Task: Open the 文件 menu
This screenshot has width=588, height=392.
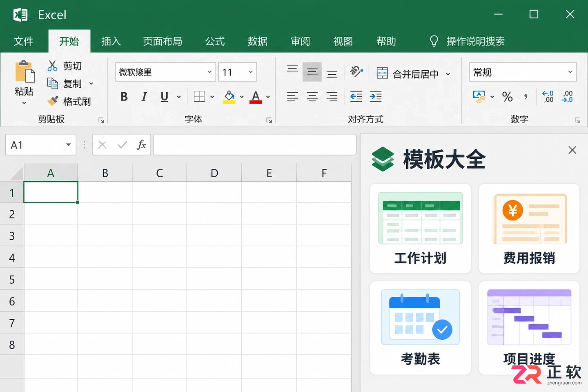Action: coord(24,41)
